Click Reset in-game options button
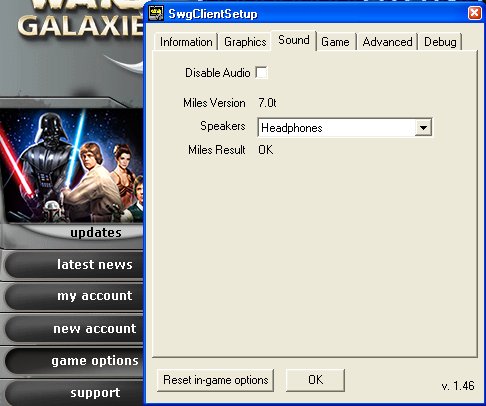 [216, 380]
